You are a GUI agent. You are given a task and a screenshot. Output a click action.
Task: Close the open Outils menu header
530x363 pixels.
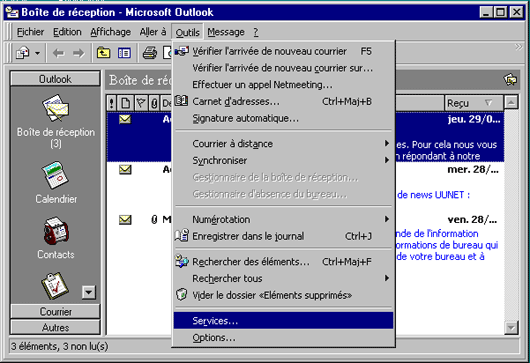coord(187,32)
